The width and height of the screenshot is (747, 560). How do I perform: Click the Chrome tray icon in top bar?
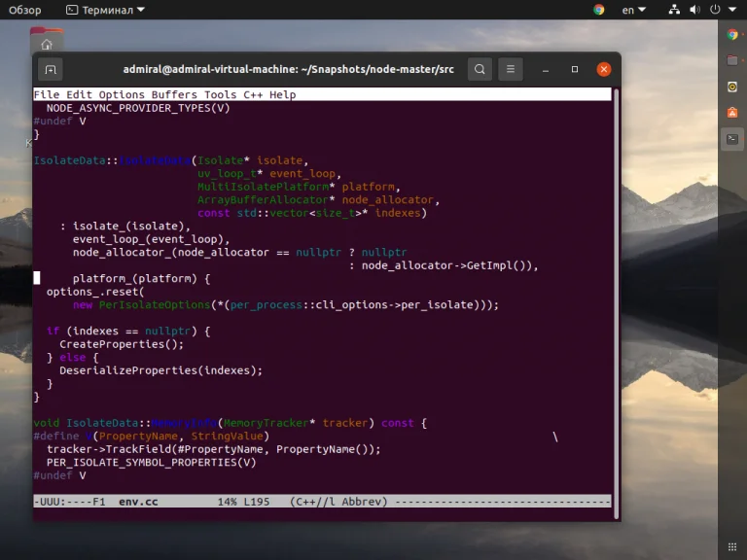[x=598, y=10]
